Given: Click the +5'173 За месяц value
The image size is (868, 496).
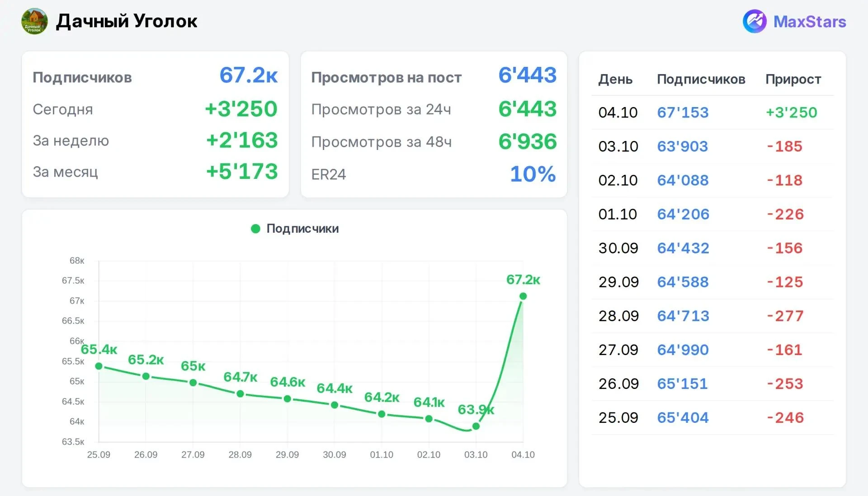Looking at the screenshot, I should tap(242, 171).
